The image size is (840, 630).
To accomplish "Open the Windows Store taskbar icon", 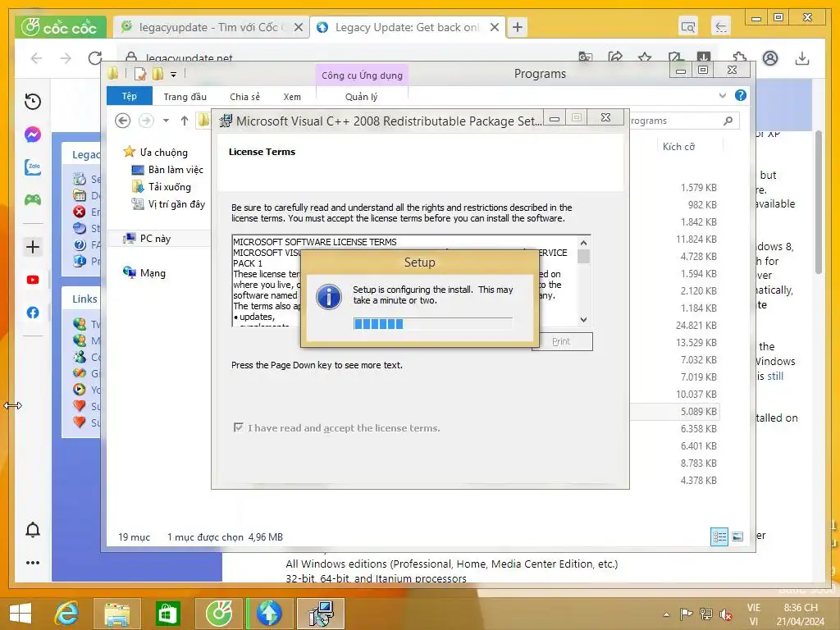I will 167,614.
